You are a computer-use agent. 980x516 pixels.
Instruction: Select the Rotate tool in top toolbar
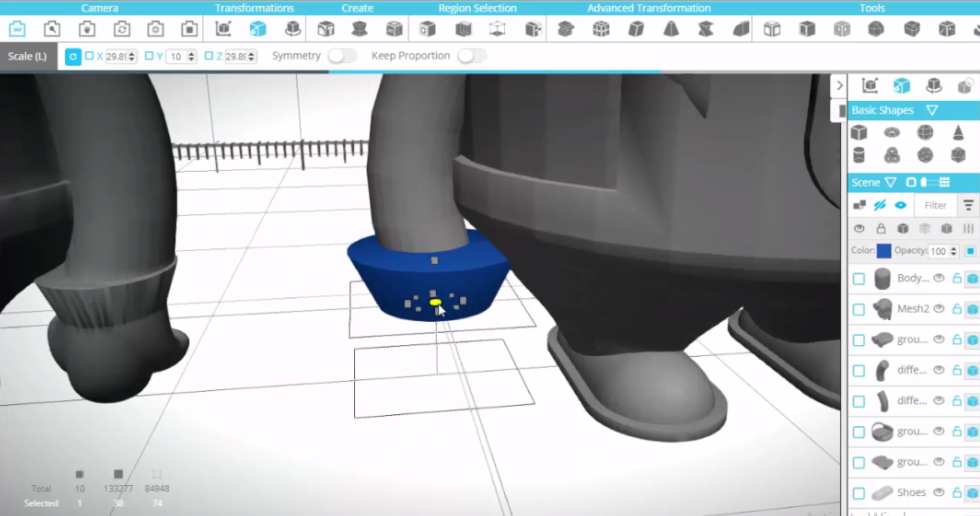coord(292,29)
